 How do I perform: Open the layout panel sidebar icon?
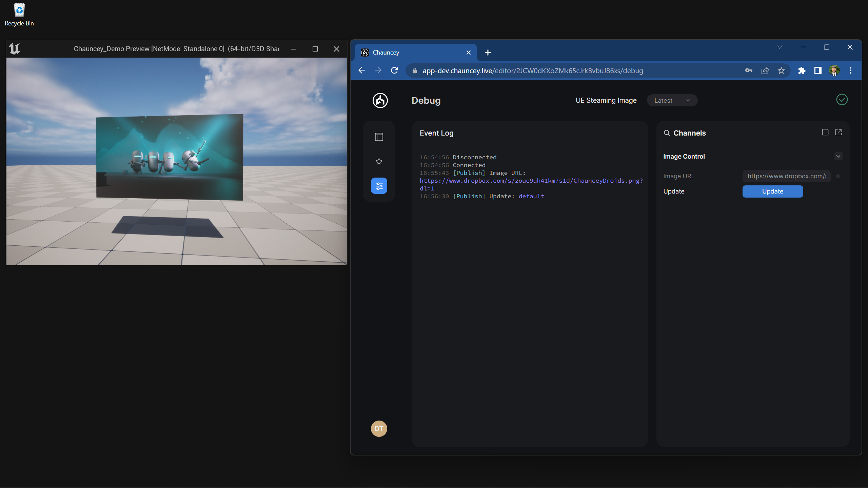click(379, 137)
